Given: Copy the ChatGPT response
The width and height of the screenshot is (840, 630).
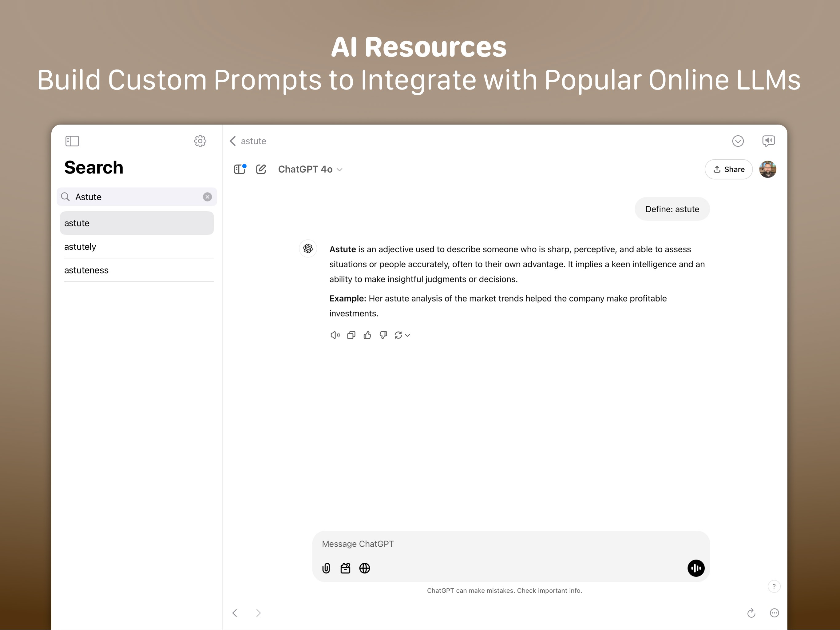Looking at the screenshot, I should pos(351,335).
